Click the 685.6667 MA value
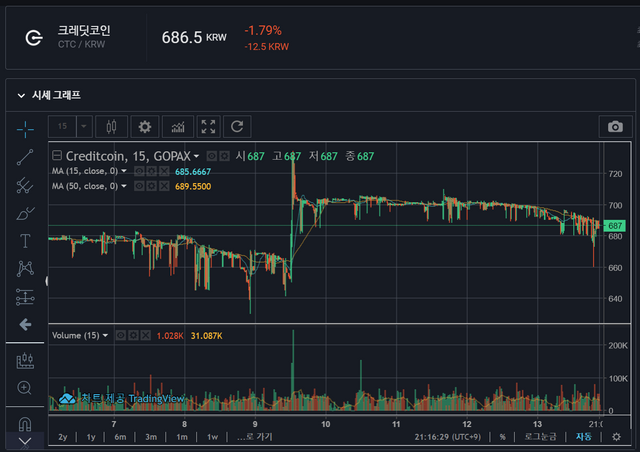Viewport: 640px width, 452px height. (193, 171)
